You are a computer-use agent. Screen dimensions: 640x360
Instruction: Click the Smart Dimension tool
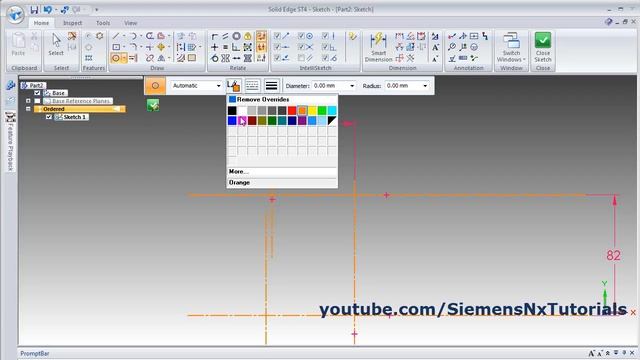pos(378,47)
